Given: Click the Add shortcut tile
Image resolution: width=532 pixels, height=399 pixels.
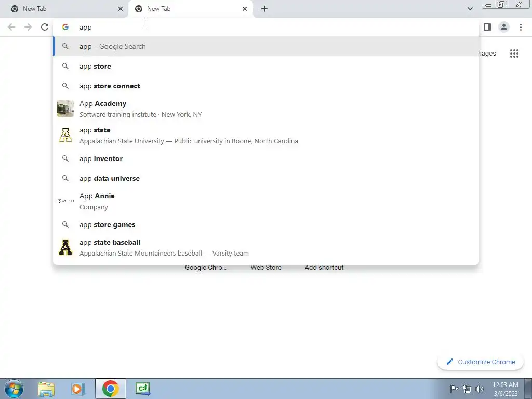Looking at the screenshot, I should [x=324, y=268].
